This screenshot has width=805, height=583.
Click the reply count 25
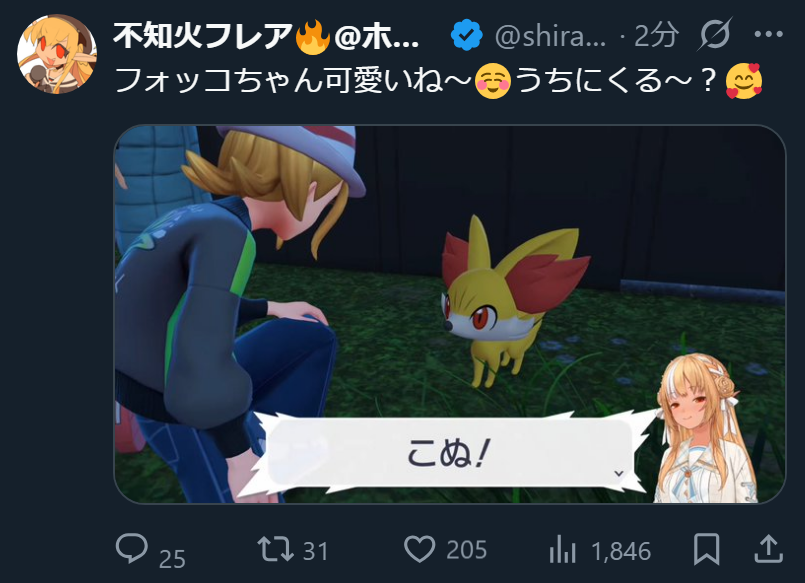pos(172,559)
